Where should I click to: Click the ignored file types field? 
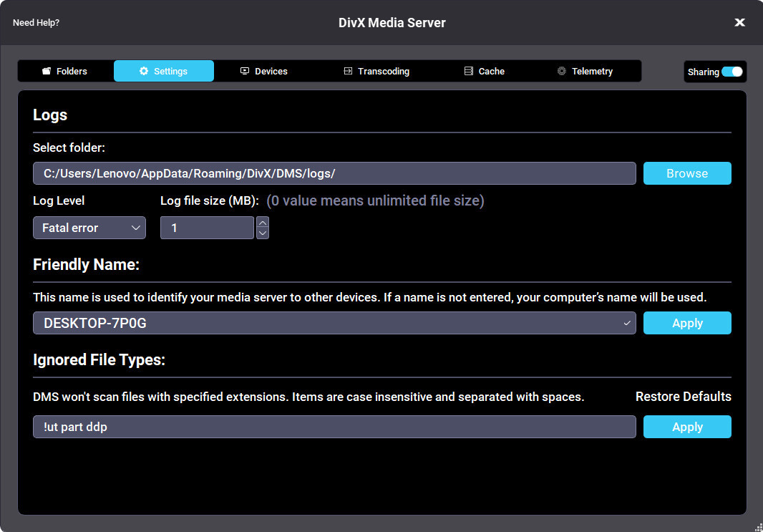(x=334, y=427)
